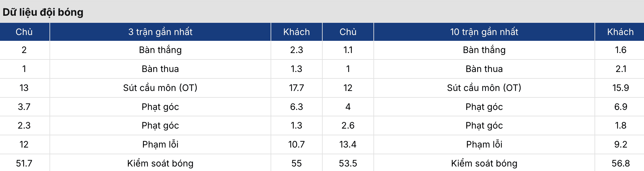The width and height of the screenshot is (644, 171).
Task: Click the 13.4 home fouls value
Action: pyautogui.click(x=348, y=144)
